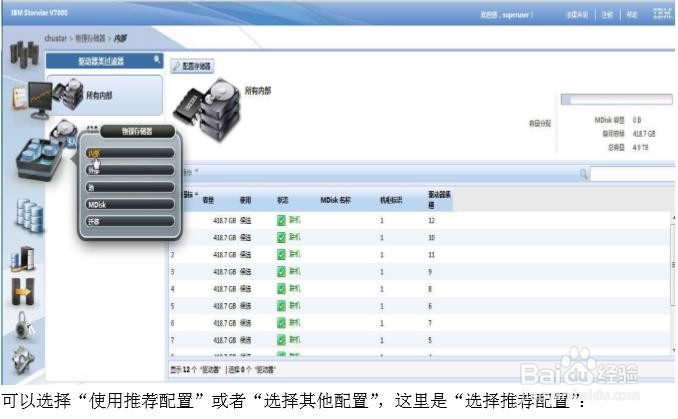Select the drive row with ID 7
Screen dimensions: 678x419
pos(419,340)
